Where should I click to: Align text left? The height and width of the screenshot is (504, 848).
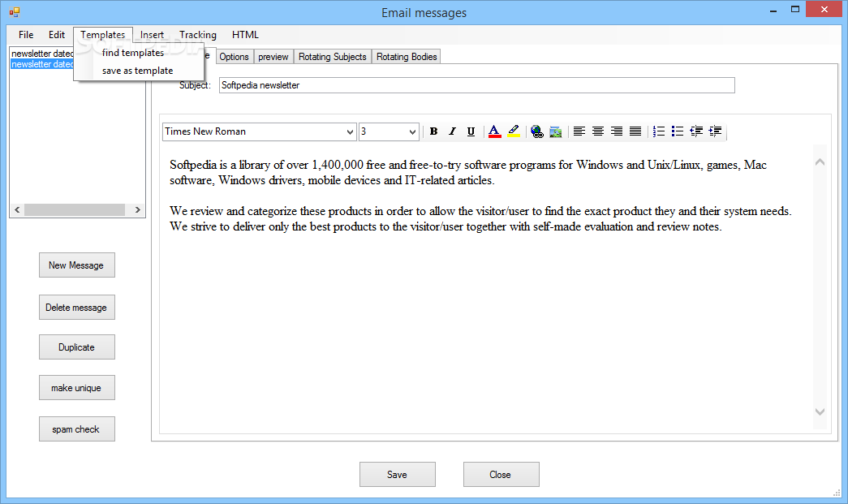tap(579, 131)
